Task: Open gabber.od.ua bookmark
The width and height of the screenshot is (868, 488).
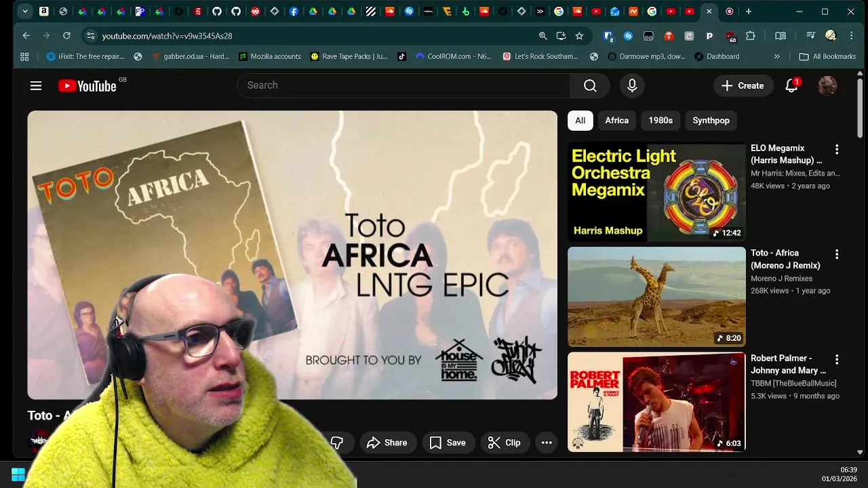Action: [191, 56]
